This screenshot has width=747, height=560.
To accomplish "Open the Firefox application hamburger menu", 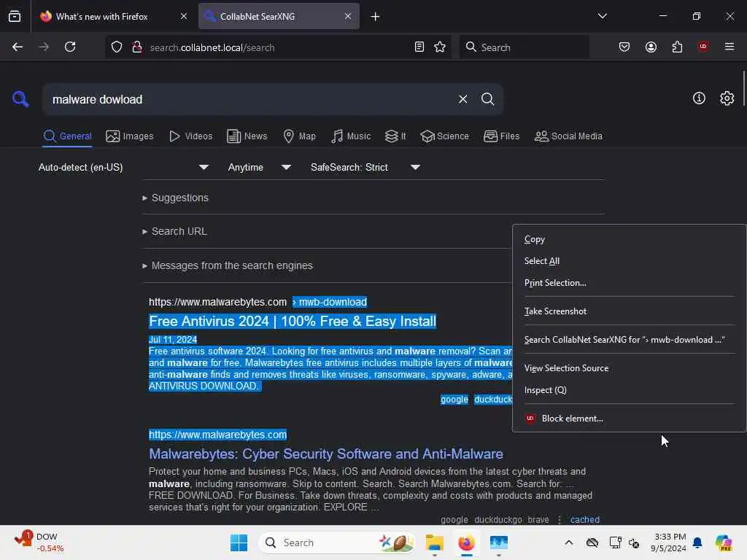I will coord(729,47).
